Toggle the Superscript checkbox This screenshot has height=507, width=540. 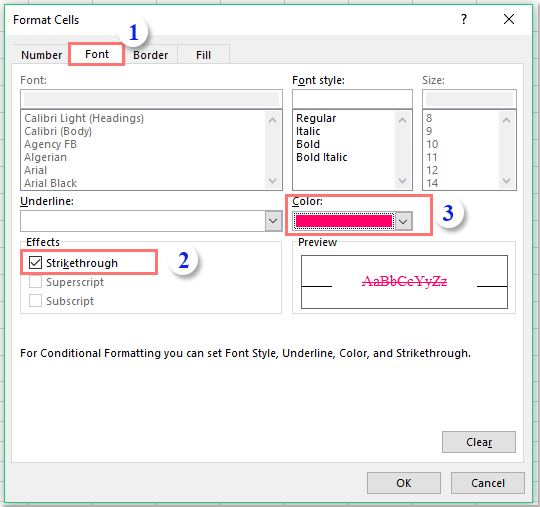(35, 282)
